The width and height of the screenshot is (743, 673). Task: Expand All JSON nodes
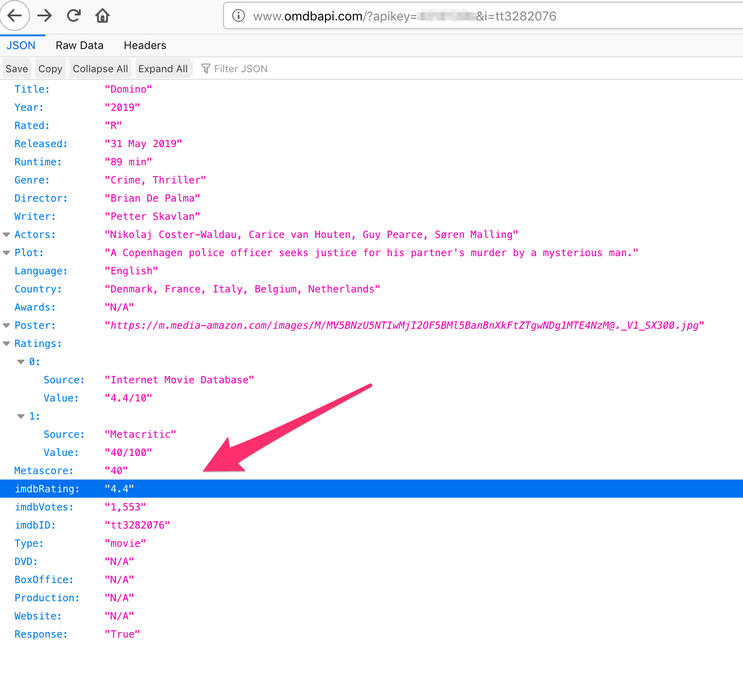tap(163, 69)
